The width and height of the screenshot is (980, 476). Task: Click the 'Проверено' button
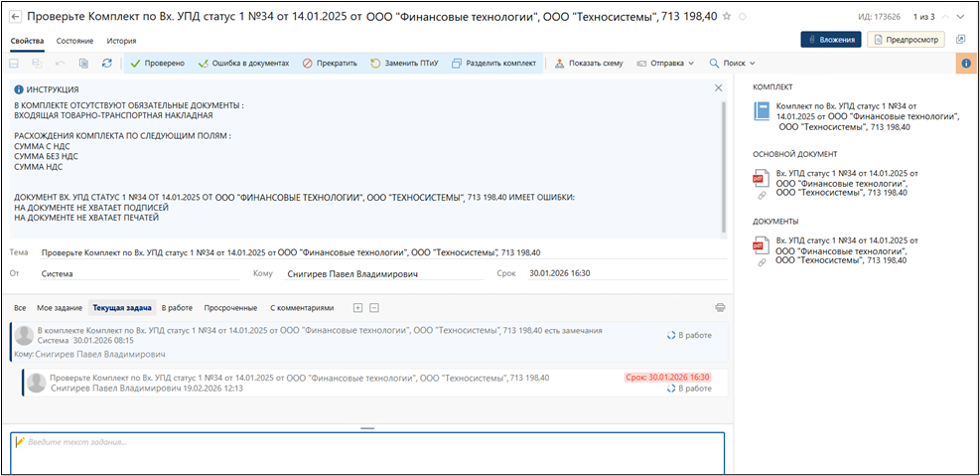point(157,63)
